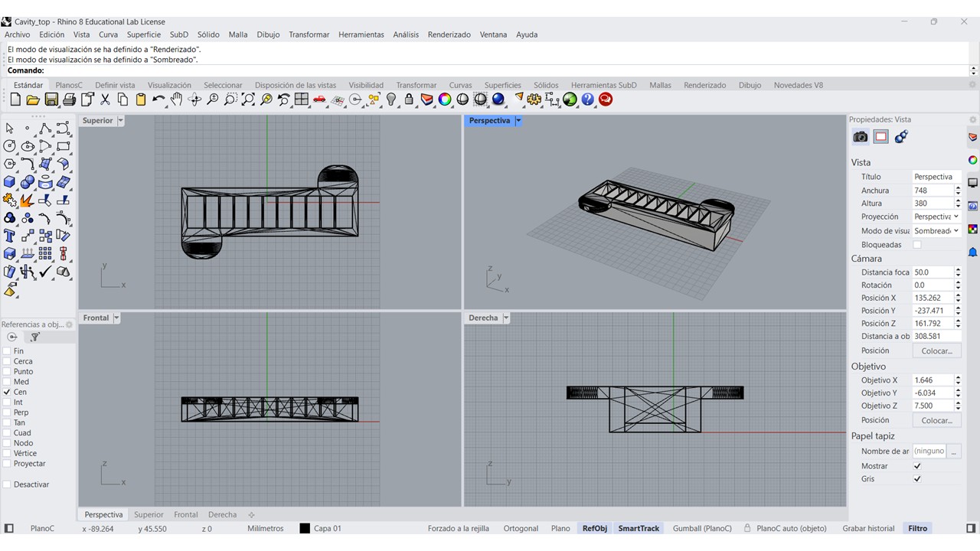
Task: Select the Explode tool icon
Action: (x=27, y=201)
